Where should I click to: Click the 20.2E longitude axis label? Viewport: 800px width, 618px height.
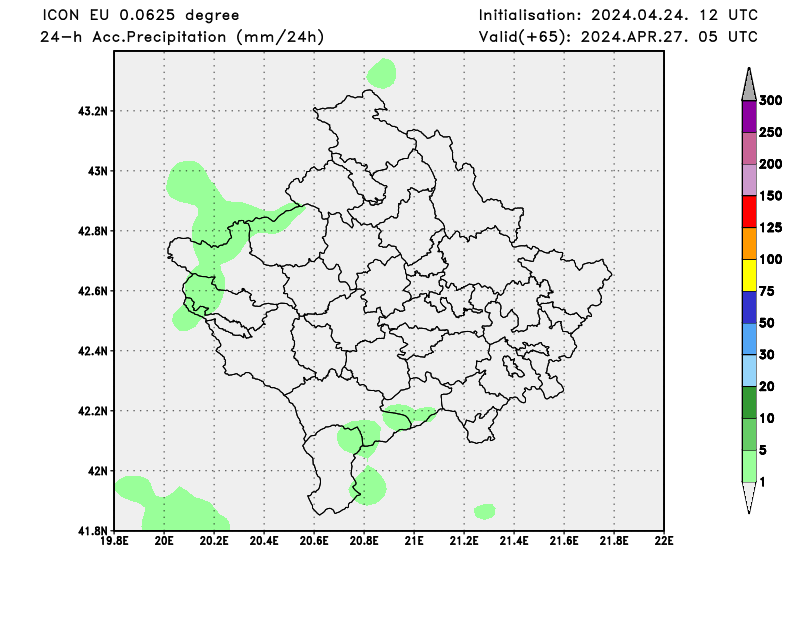point(214,541)
